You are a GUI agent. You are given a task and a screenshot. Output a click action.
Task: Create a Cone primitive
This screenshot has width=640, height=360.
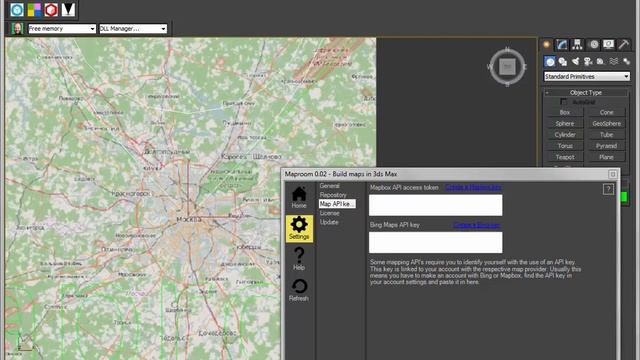click(607, 112)
